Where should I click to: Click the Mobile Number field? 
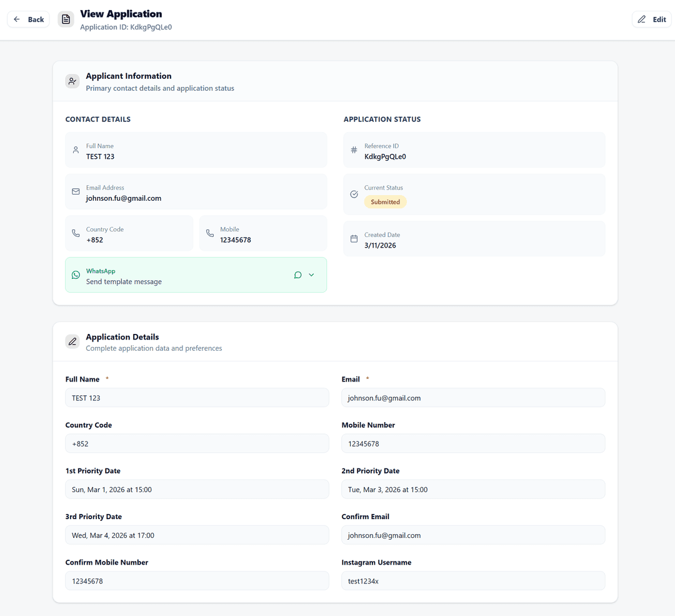pos(473,443)
